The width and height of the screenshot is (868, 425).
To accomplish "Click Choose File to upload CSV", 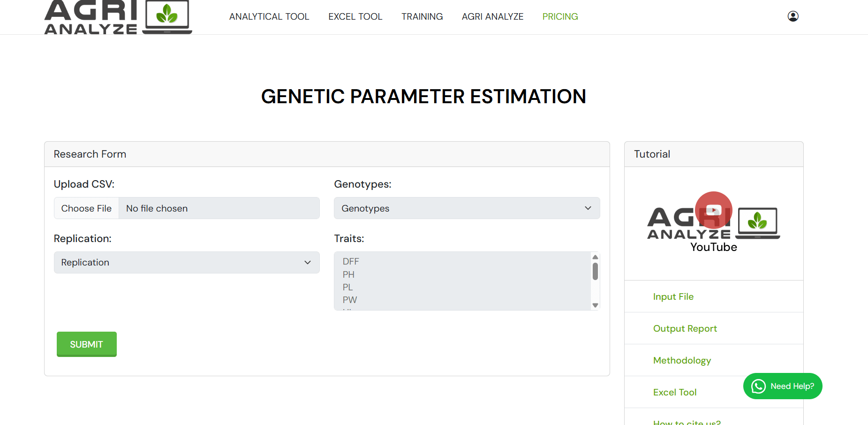I will tap(87, 208).
